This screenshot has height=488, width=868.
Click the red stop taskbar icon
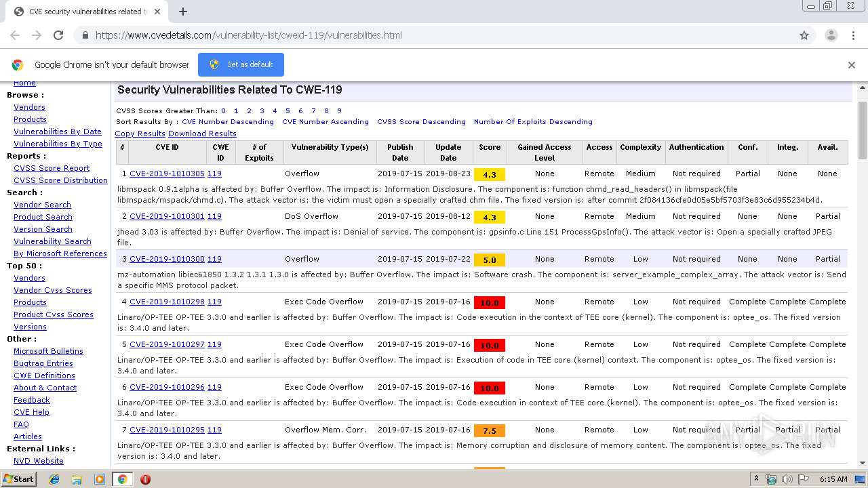pos(145,479)
